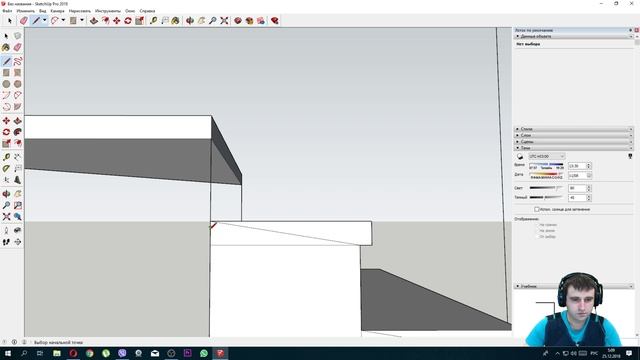The height and width of the screenshot is (360, 640).
Task: Adjust the 'Свет' light slider
Action: [x=546, y=188]
